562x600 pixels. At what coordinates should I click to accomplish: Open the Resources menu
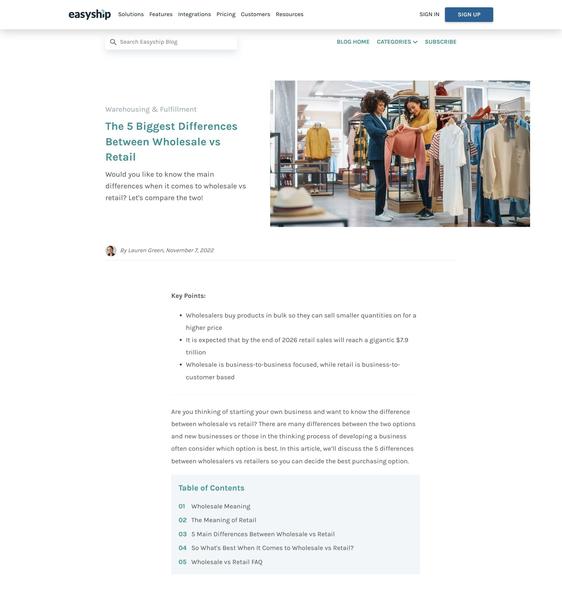tap(289, 14)
